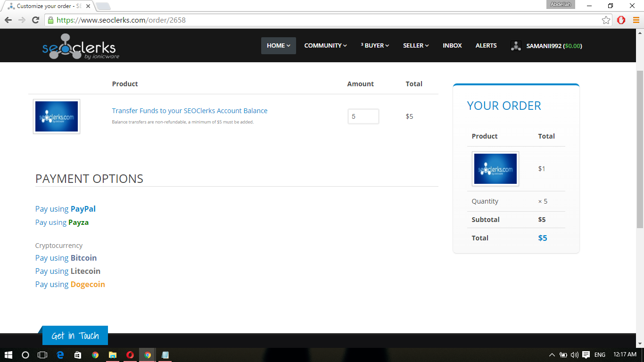
Task: Click the Opera extension icon in toolbar
Action: (x=621, y=20)
